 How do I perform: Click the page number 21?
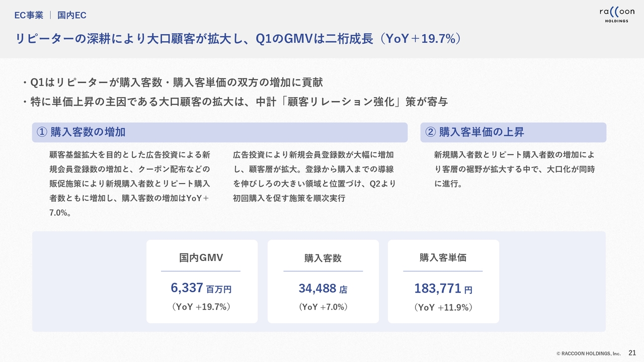632,353
